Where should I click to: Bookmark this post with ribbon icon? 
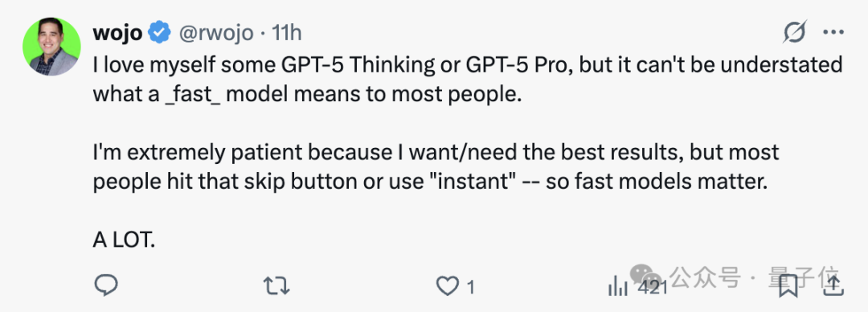pyautogui.click(x=788, y=286)
